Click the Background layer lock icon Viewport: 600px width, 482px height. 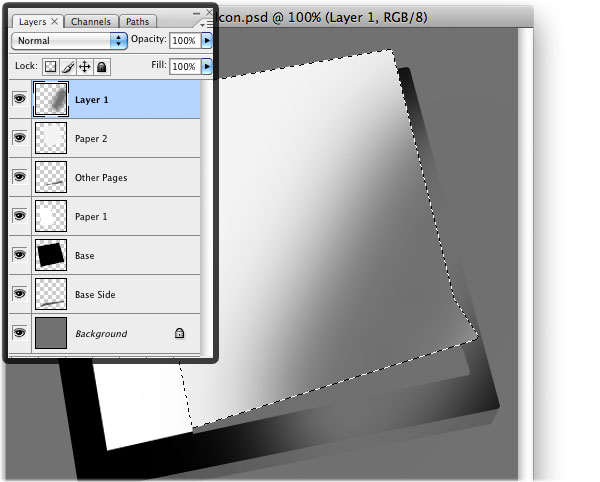[179, 333]
